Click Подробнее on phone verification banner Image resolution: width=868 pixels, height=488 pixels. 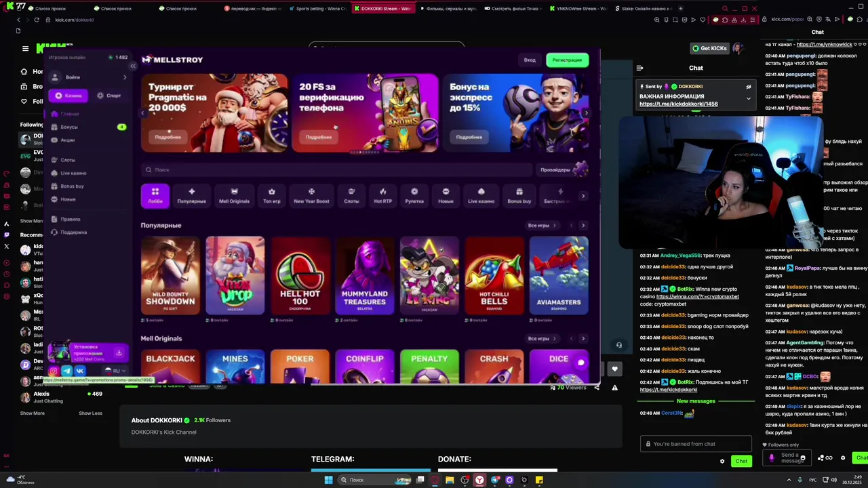click(x=318, y=137)
